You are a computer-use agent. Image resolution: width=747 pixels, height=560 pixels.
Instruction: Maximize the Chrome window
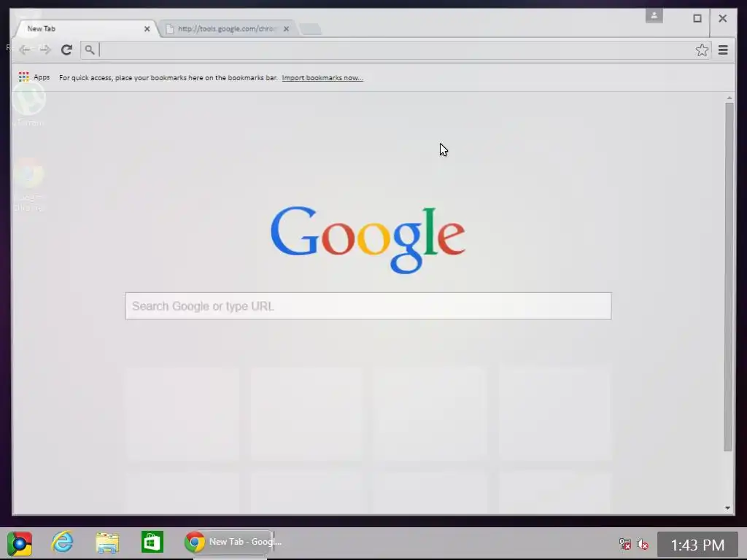click(x=697, y=18)
